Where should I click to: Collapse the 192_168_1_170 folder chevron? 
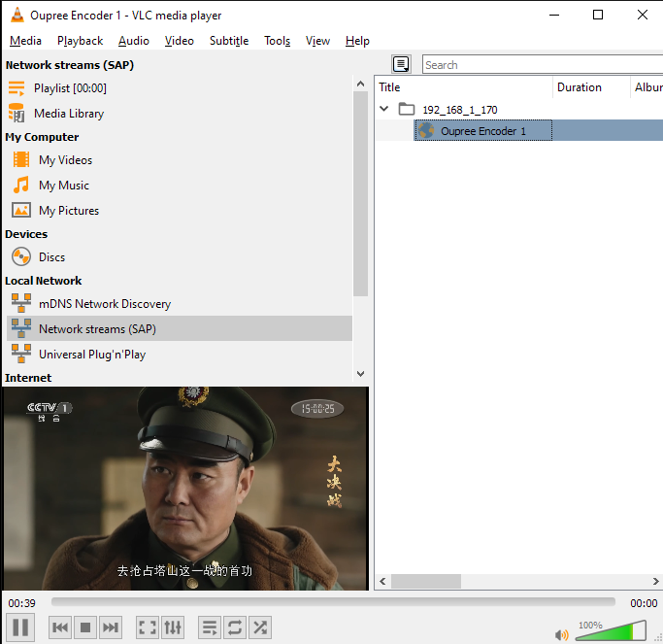click(384, 109)
